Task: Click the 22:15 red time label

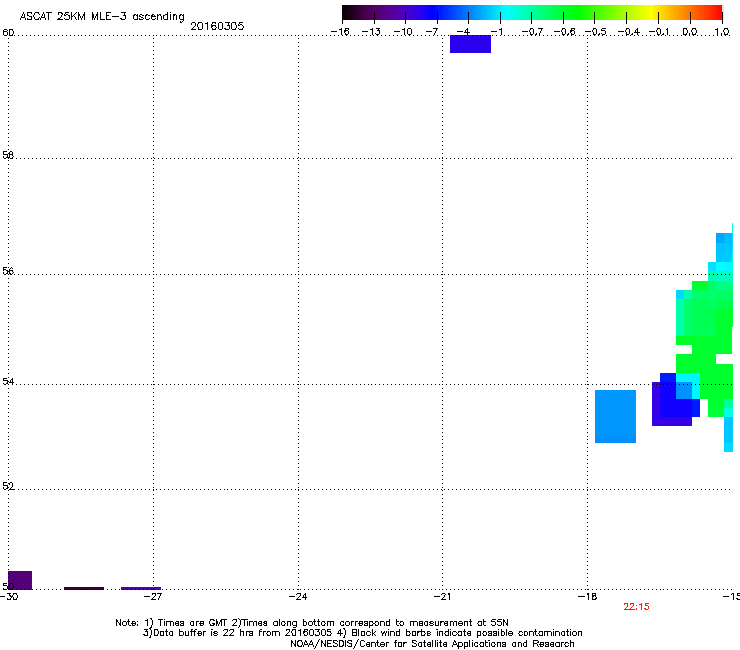Action: click(636, 607)
